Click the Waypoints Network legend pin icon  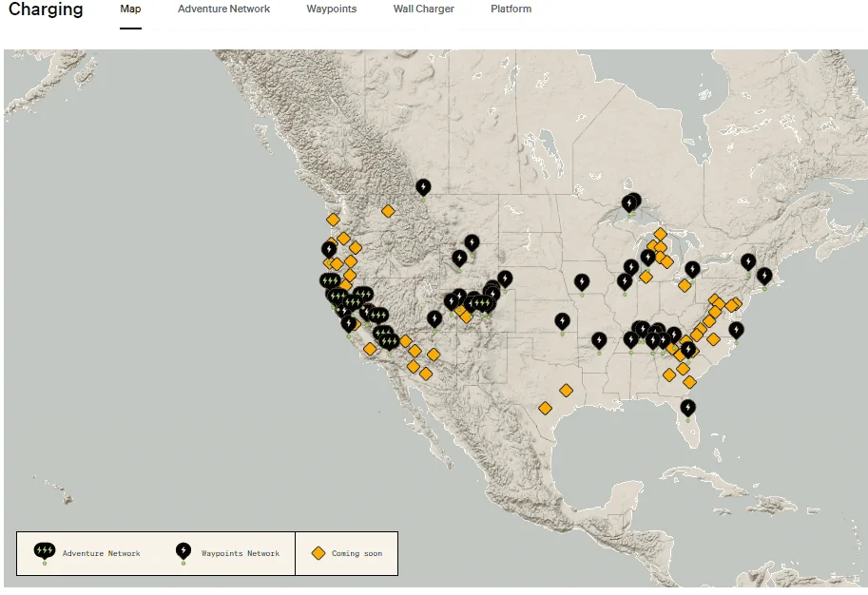pos(183,552)
